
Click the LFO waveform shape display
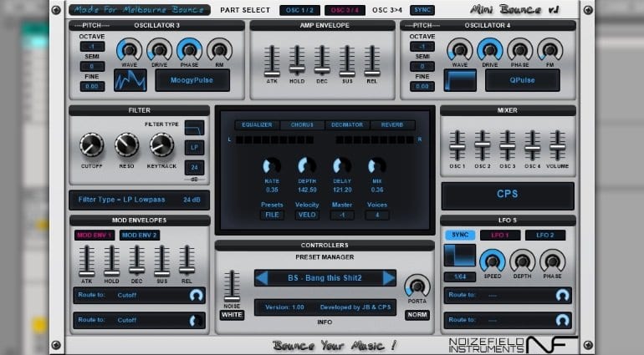pos(460,256)
